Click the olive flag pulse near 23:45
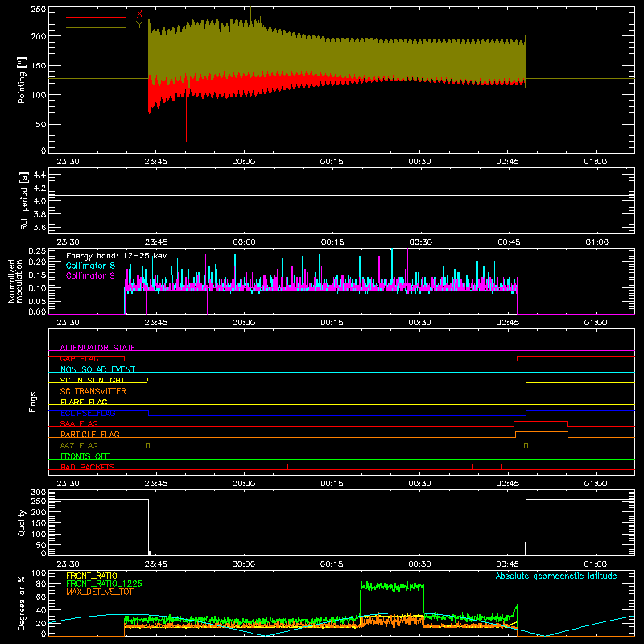 coord(148,445)
